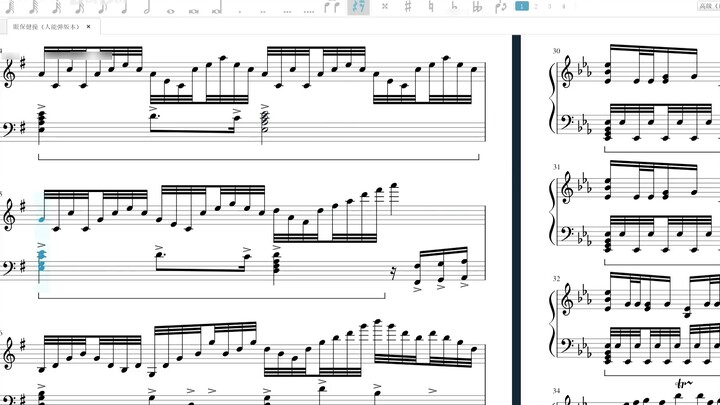Image resolution: width=720 pixels, height=405 pixels.
Task: Add a quadruple augmentation dot
Action: (x=309, y=11)
